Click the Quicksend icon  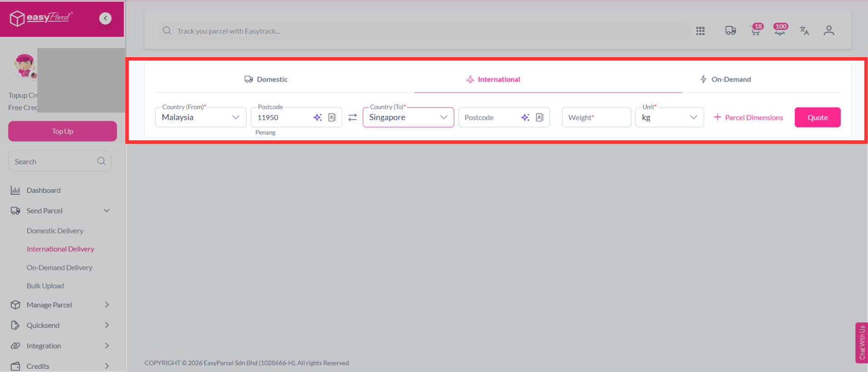tap(15, 325)
